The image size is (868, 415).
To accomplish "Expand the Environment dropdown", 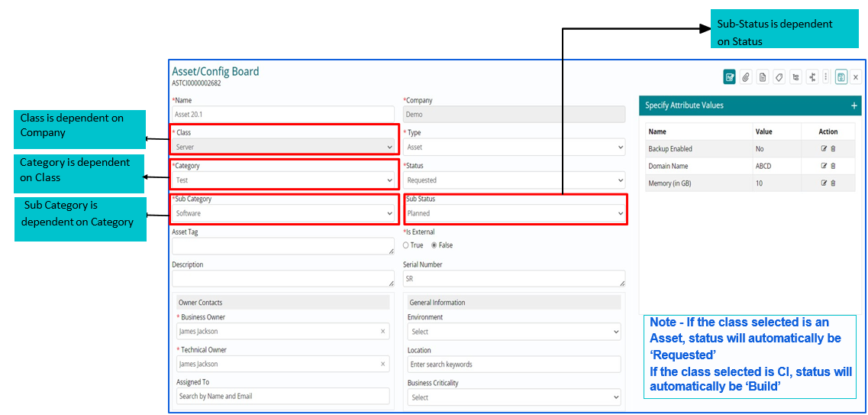I will tap(513, 332).
